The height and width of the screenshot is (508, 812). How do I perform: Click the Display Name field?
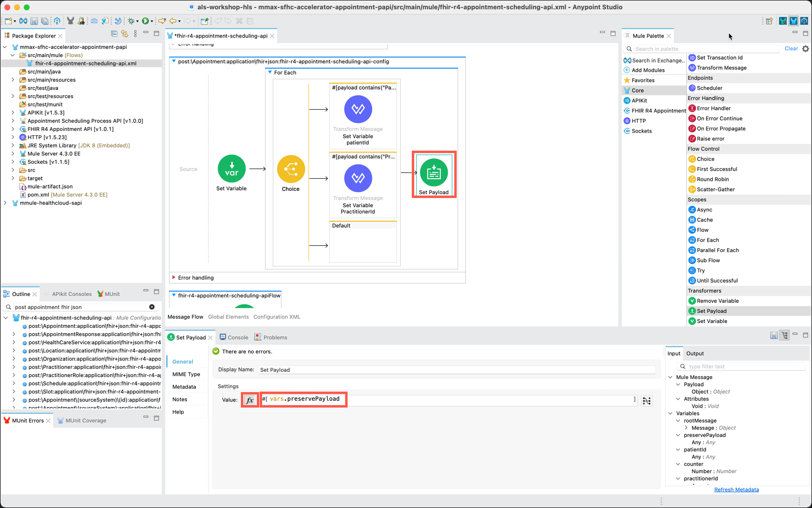(x=457, y=370)
